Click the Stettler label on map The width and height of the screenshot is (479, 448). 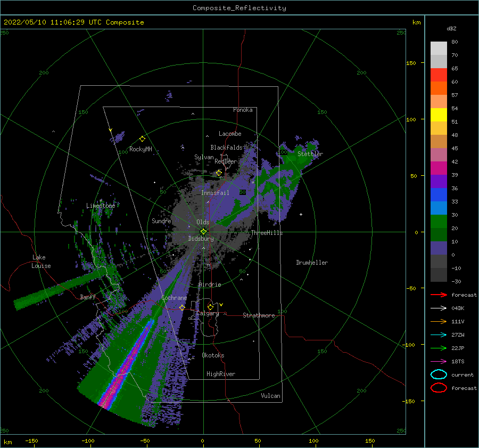310,154
